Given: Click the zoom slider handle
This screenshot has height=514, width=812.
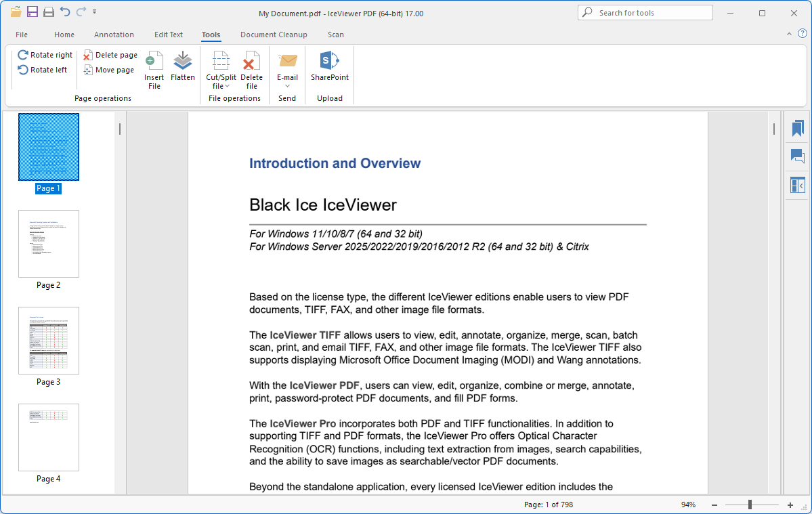Looking at the screenshot, I should [x=750, y=505].
